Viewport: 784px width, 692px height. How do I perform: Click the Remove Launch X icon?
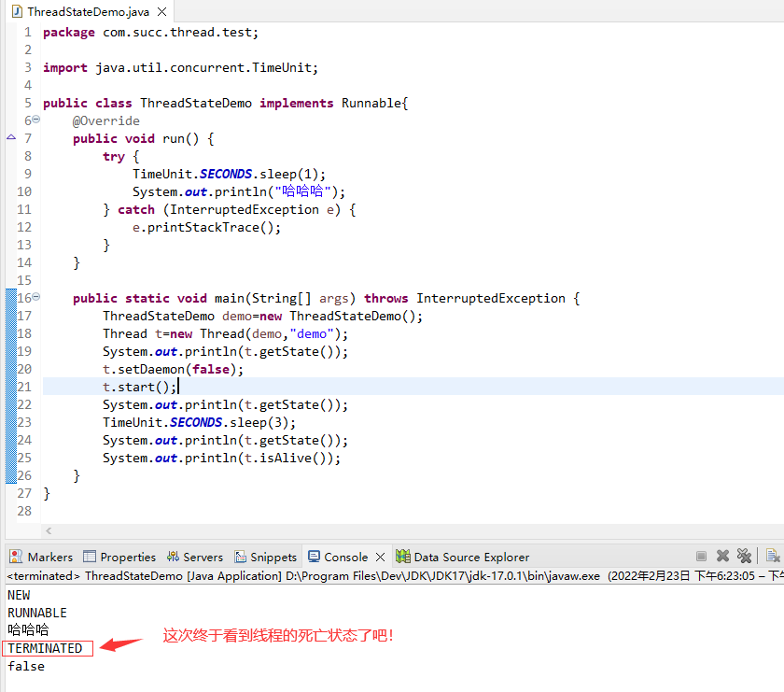coord(722,556)
